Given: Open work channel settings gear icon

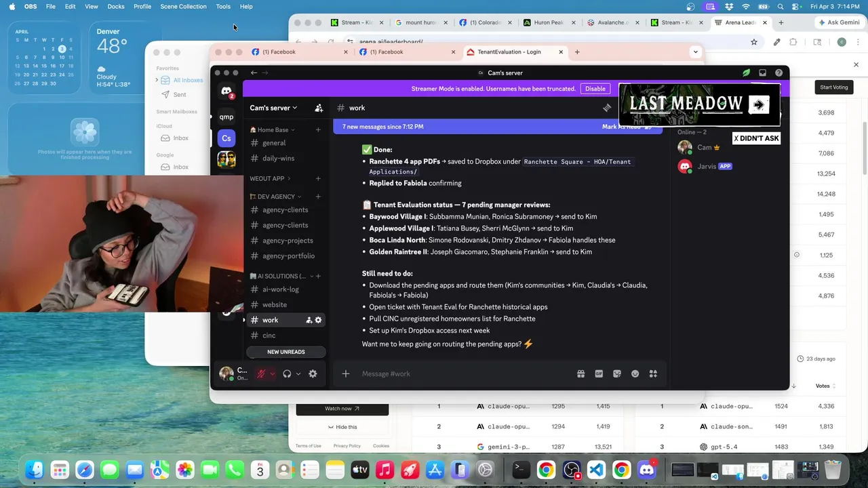Looking at the screenshot, I should pyautogui.click(x=318, y=320).
